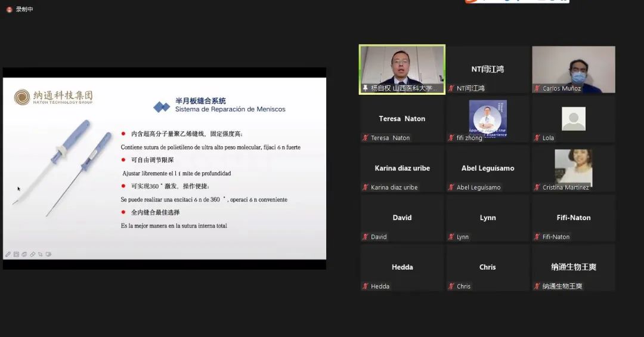Click the muted mic icon beside Lola
The width and height of the screenshot is (644, 337).
pyautogui.click(x=537, y=138)
